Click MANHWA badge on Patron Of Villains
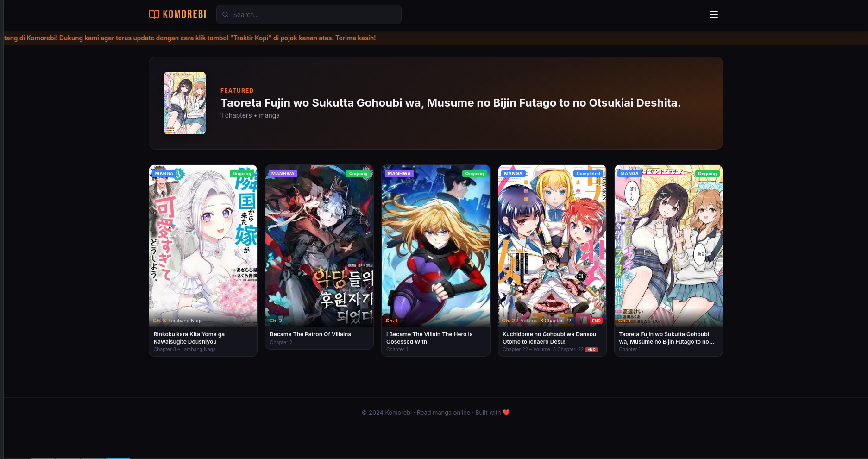The height and width of the screenshot is (459, 868). [283, 174]
